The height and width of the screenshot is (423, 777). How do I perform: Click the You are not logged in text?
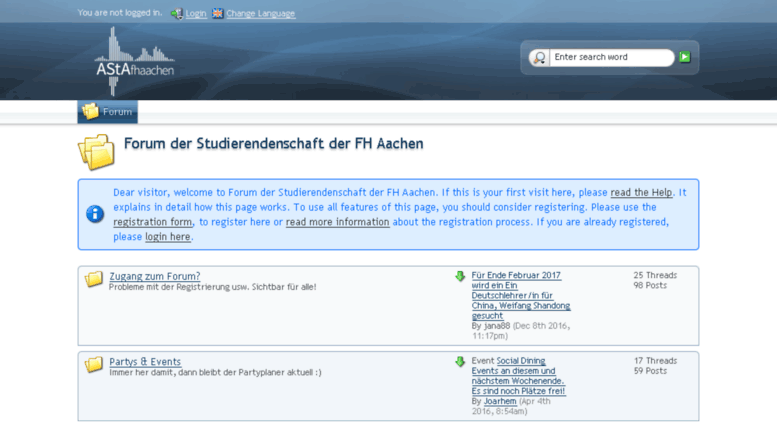pyautogui.click(x=119, y=13)
